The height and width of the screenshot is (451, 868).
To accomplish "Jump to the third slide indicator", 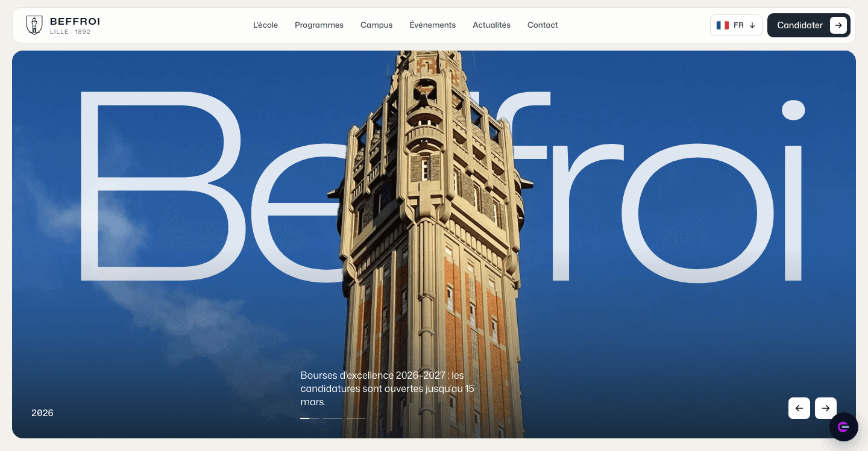I will click(356, 418).
